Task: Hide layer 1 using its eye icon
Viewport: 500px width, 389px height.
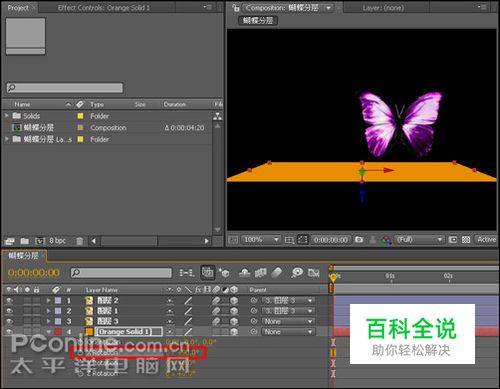Action: 9,300
